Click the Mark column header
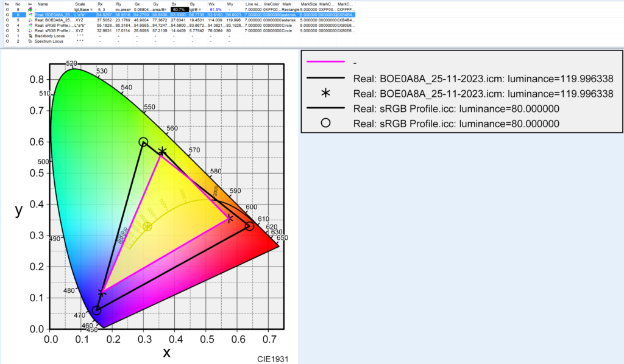This screenshot has height=364, width=624. 286,4
